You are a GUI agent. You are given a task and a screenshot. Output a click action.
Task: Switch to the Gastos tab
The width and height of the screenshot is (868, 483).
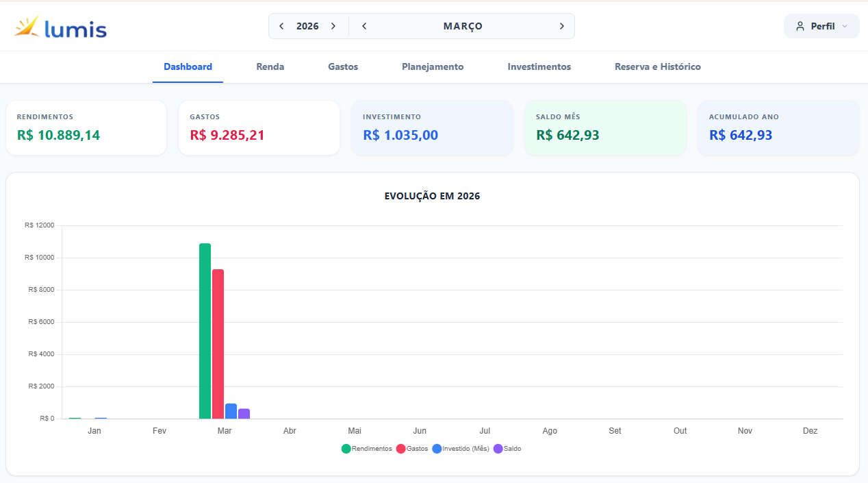[x=343, y=67]
